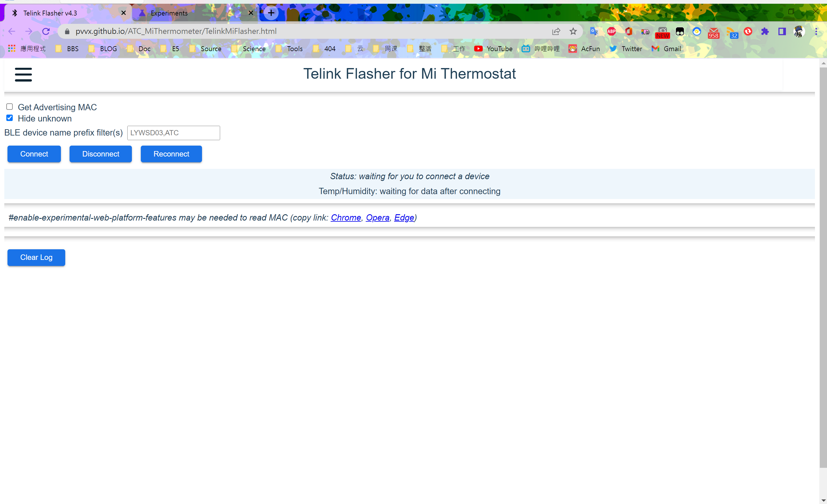The height and width of the screenshot is (504, 827).
Task: Expand the E5 bookmark folder
Action: tap(170, 49)
